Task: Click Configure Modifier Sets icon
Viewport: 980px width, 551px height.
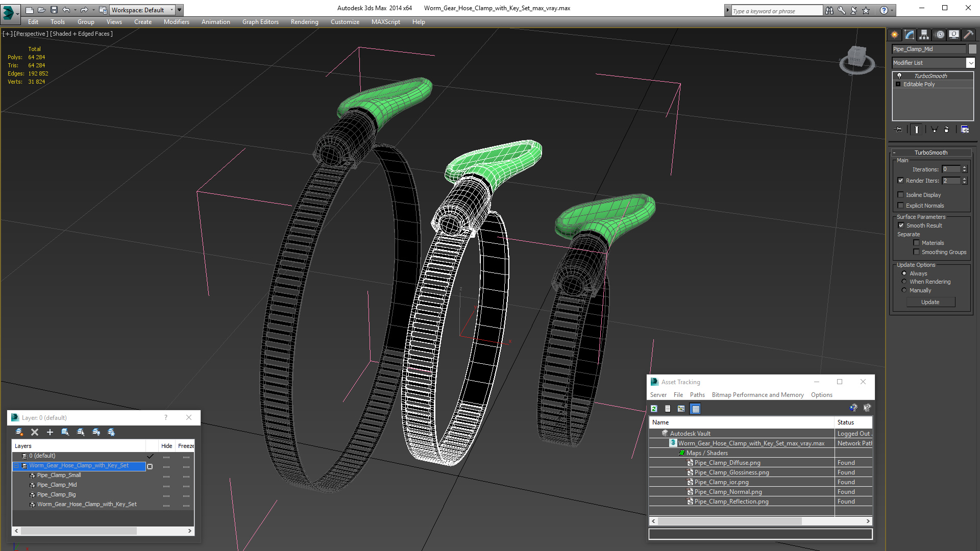Action: [x=965, y=130]
